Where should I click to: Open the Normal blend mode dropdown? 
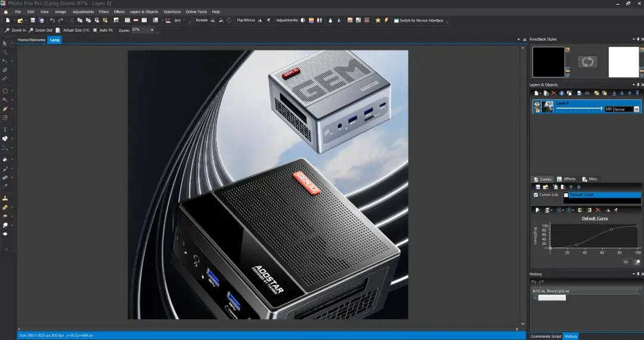[626, 109]
